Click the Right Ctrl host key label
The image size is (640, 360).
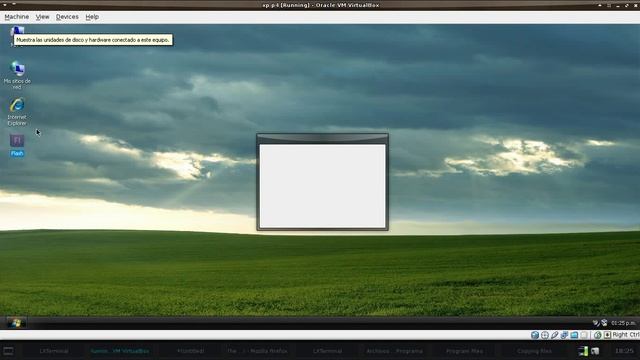626,335
